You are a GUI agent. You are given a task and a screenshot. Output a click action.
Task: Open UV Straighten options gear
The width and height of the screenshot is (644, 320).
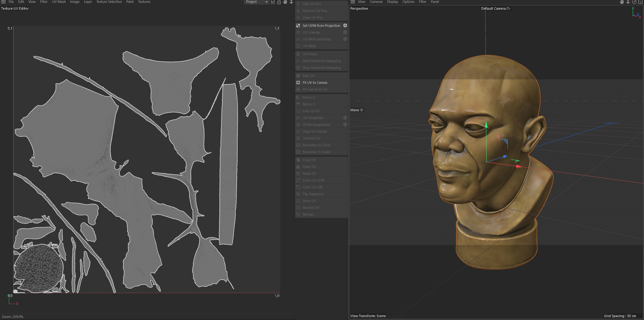pyautogui.click(x=345, y=118)
